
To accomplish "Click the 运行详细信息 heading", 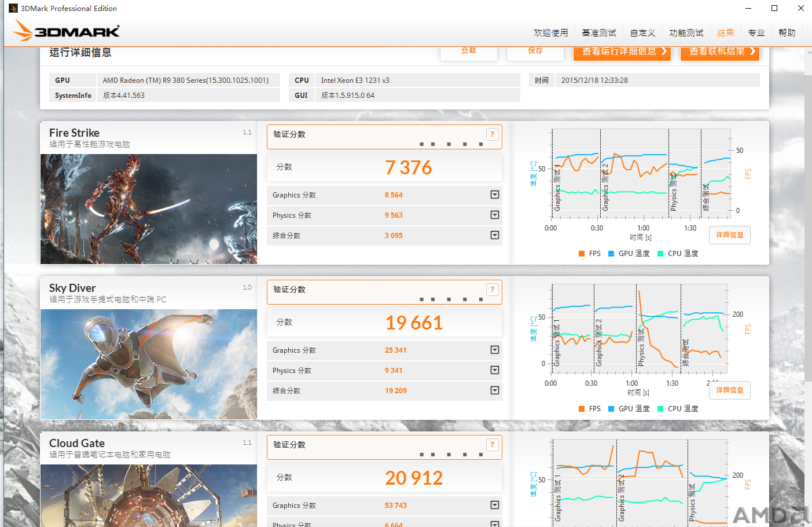I will click(x=80, y=52).
